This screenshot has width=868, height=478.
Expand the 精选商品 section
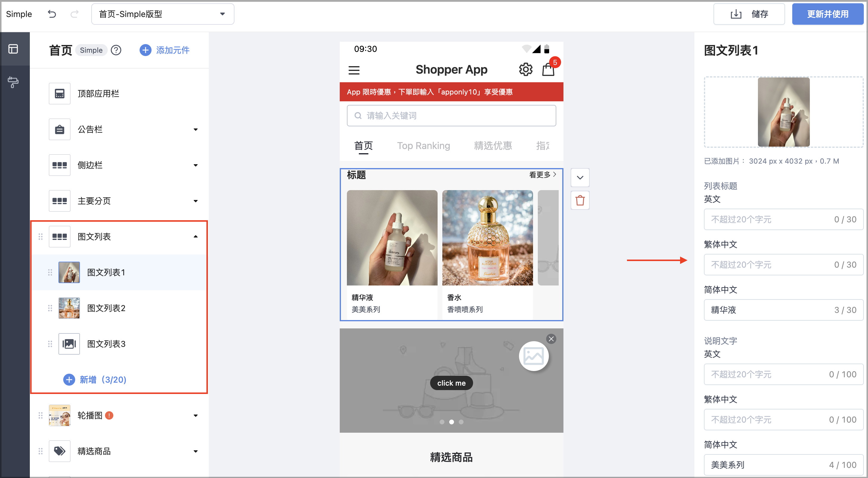(195, 451)
